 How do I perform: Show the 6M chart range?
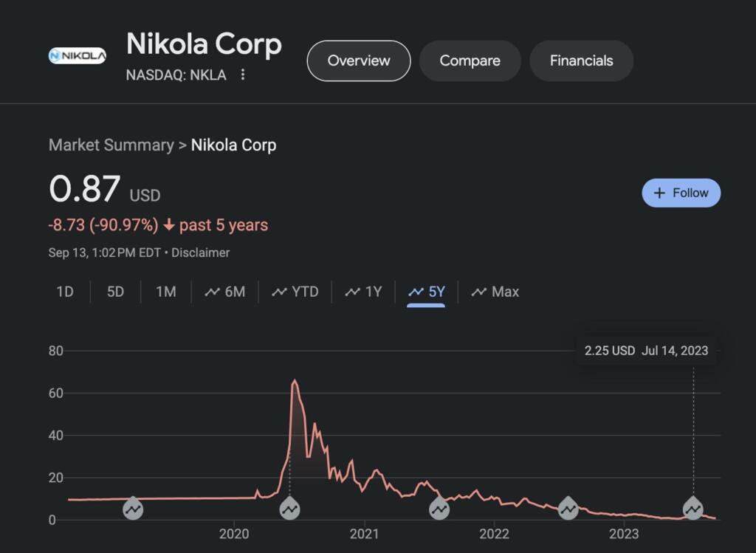point(225,292)
